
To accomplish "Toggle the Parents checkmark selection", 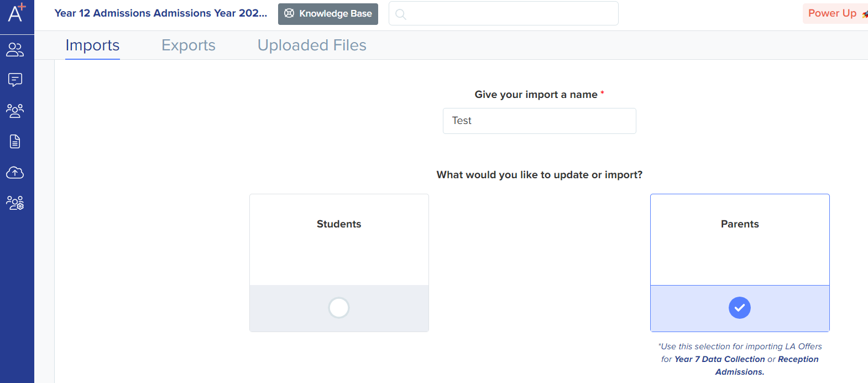I will (740, 308).
